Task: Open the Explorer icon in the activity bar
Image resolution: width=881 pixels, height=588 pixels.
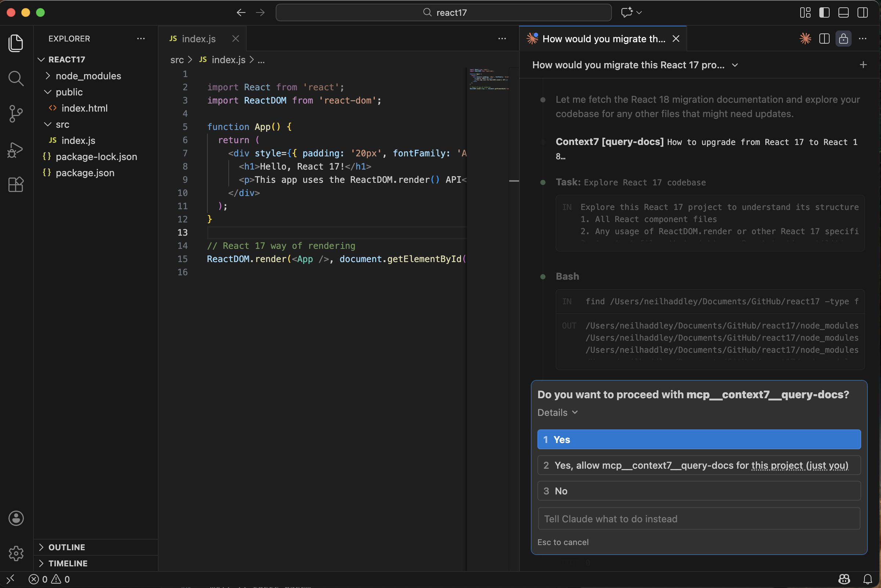Action: (x=16, y=44)
